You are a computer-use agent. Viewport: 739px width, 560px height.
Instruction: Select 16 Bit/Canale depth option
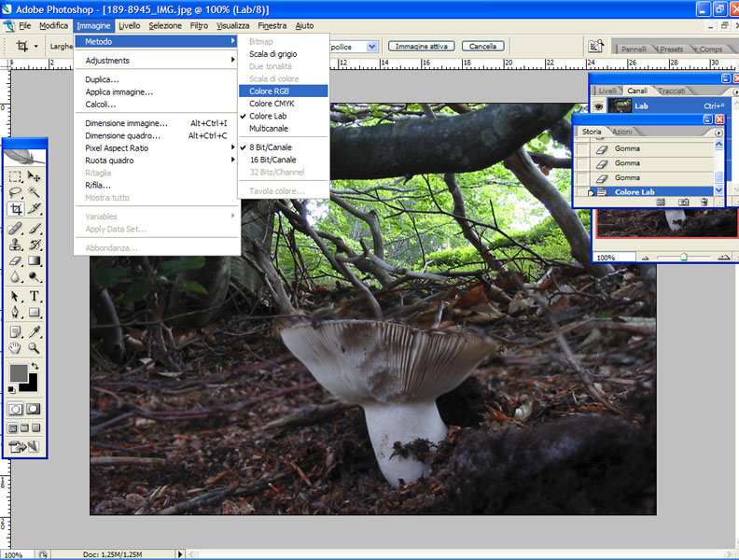(271, 160)
